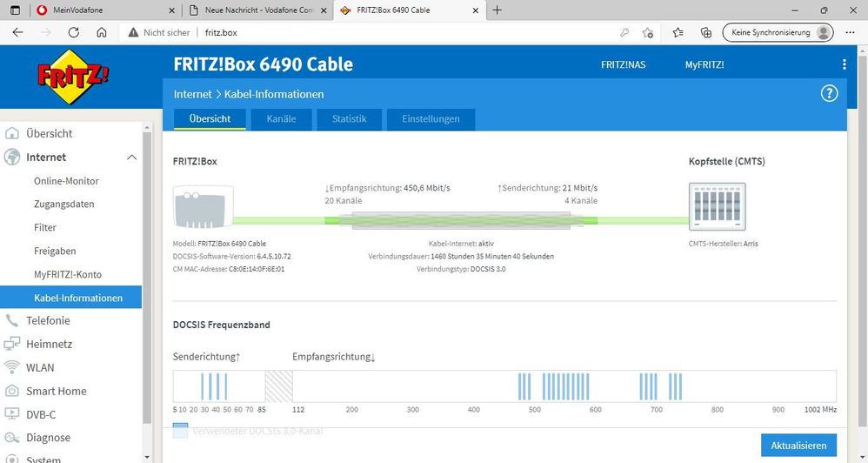Switch to the Einstellungen tab
This screenshot has height=463, width=868.
pos(431,119)
